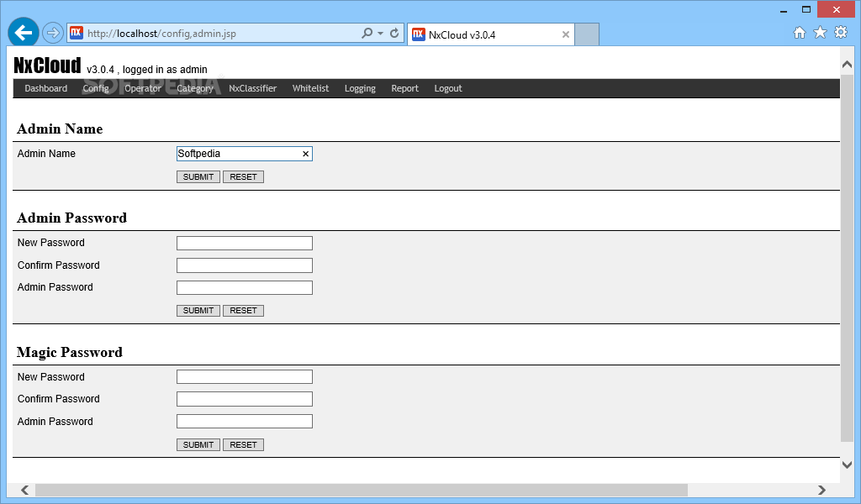
Task: Open the browser Tools gear icon
Action: click(841, 33)
